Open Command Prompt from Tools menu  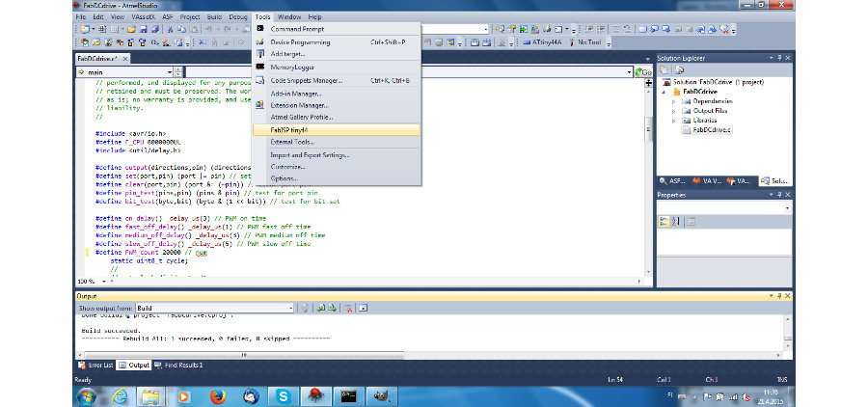point(336,29)
